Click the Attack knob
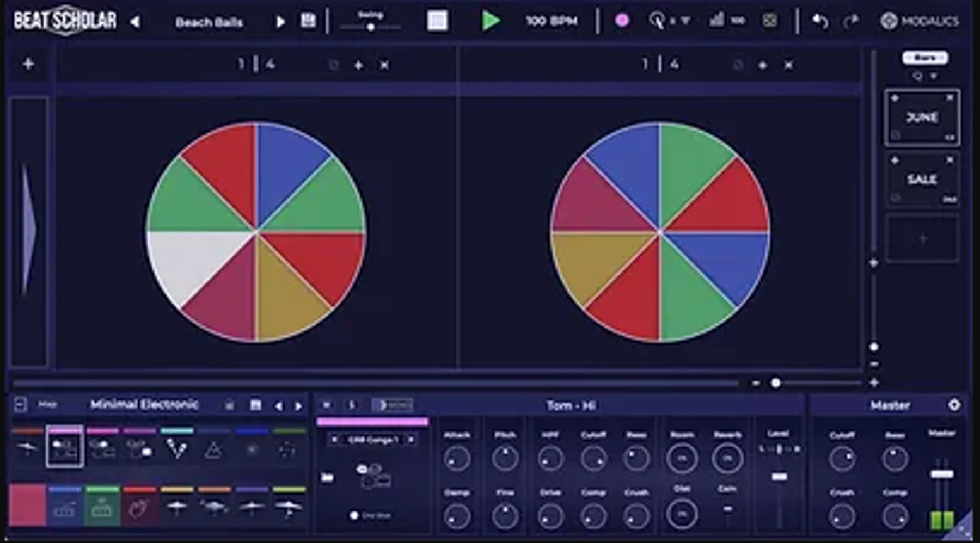This screenshot has width=980, height=543. (457, 459)
